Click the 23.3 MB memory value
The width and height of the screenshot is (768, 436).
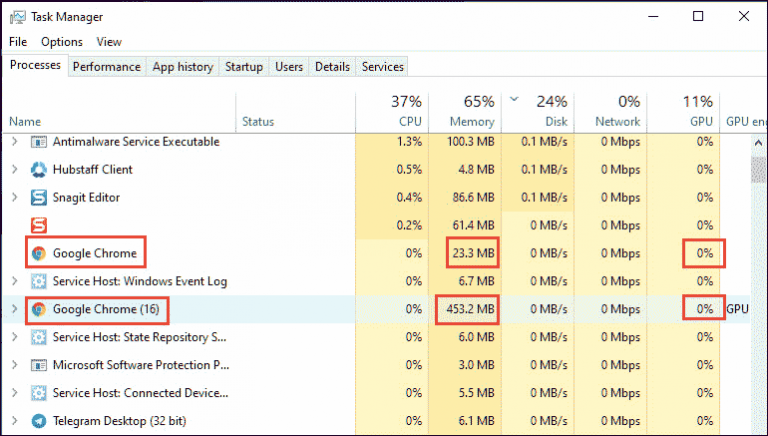[474, 253]
